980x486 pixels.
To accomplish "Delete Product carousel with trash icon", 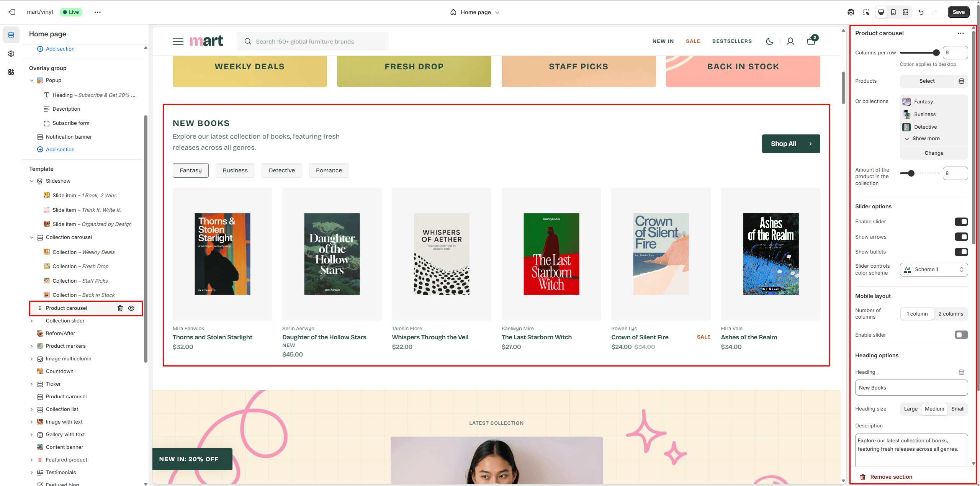I will point(120,308).
